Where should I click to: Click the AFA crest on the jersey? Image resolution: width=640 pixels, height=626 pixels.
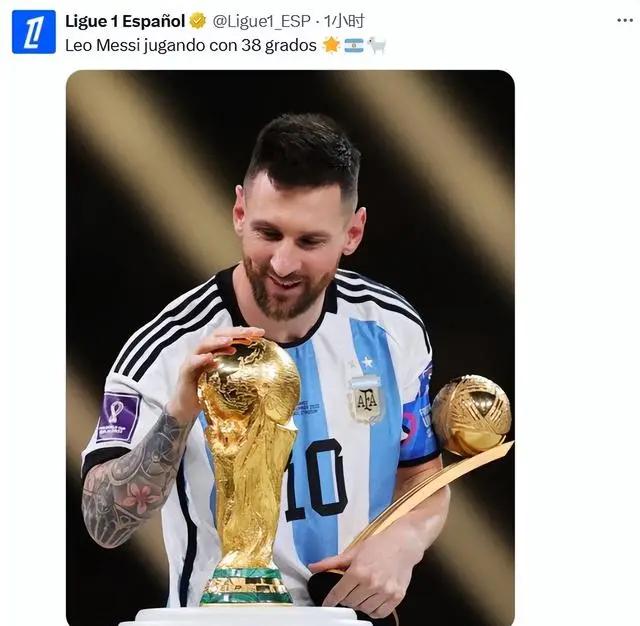click(x=366, y=400)
